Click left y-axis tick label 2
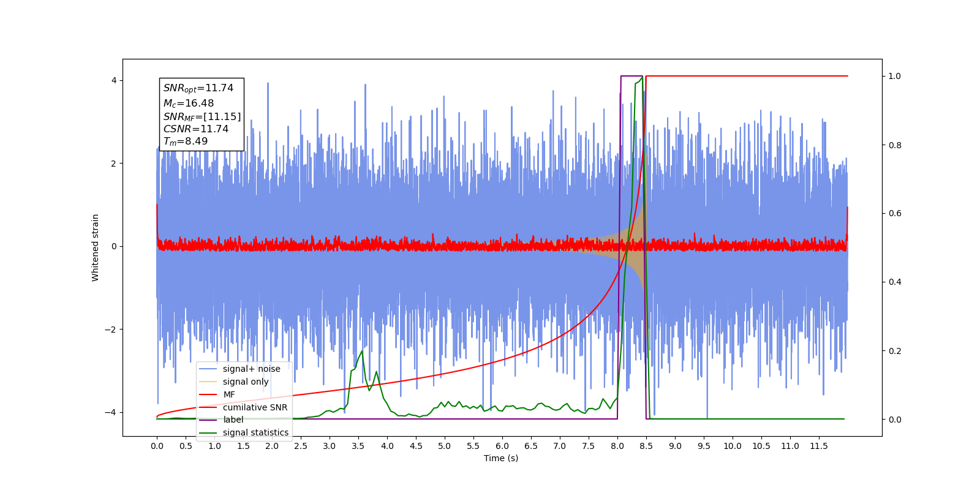 tap(114, 164)
